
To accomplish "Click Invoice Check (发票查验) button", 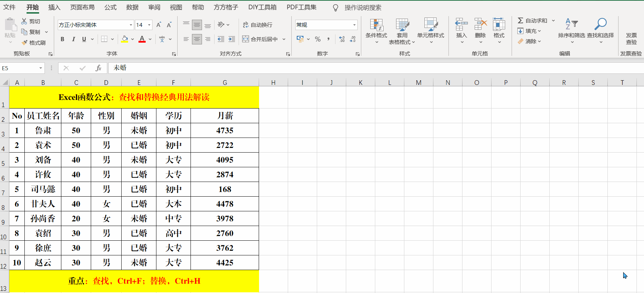I will pyautogui.click(x=631, y=38).
